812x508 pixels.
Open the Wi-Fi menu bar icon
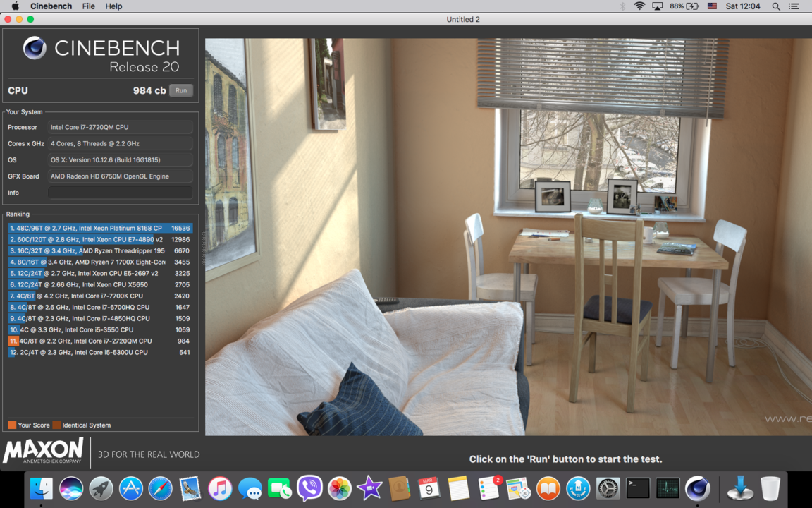[x=639, y=6]
